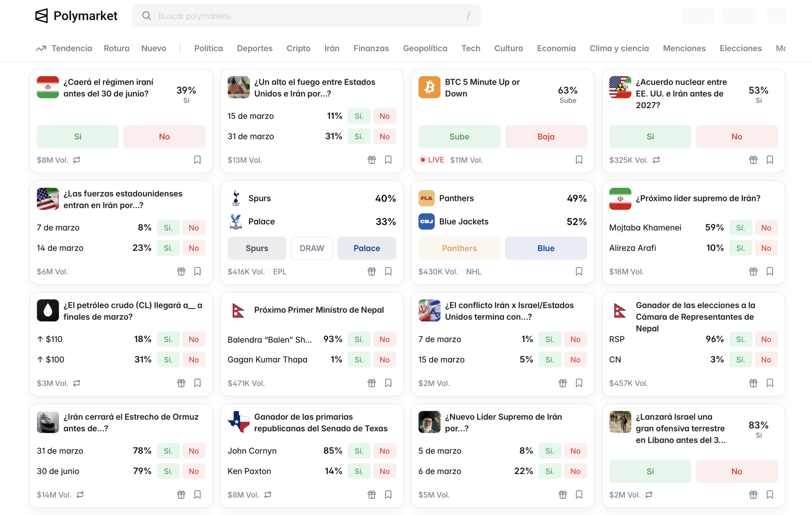Click gift icon on Texas Senate primaries card
The height and width of the screenshot is (515, 812).
click(x=371, y=495)
